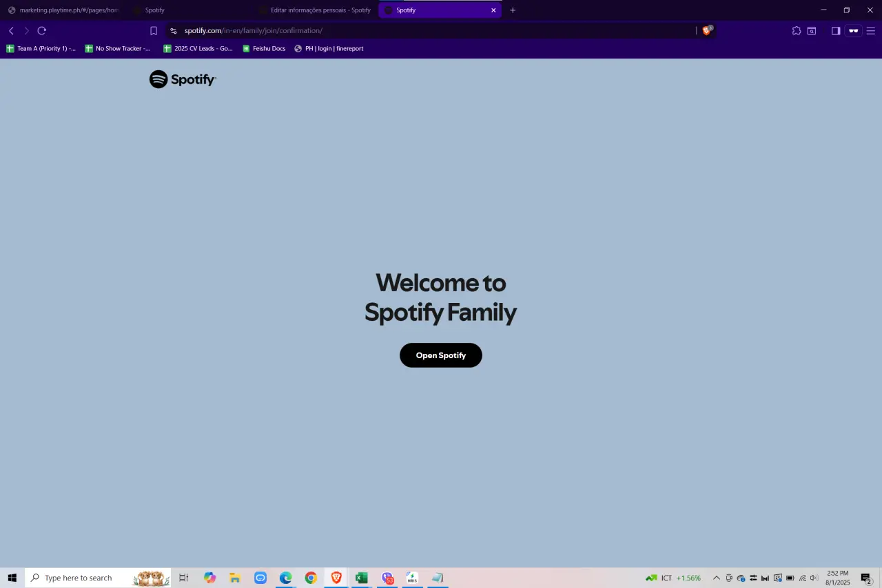Open the ICT +1.56% stock widget
Image resolution: width=882 pixels, height=588 pixels.
pos(673,578)
